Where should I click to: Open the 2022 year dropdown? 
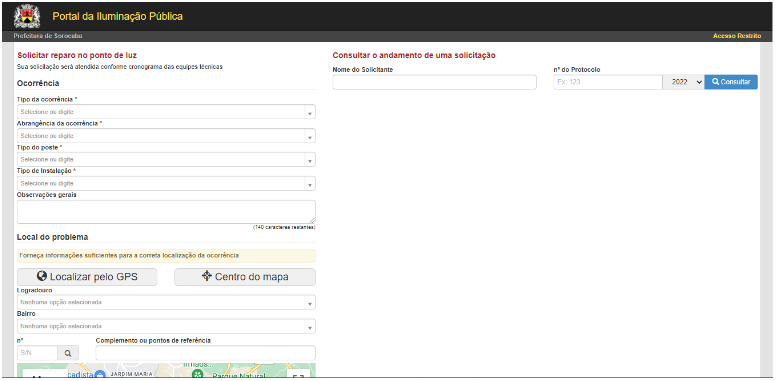(x=683, y=82)
